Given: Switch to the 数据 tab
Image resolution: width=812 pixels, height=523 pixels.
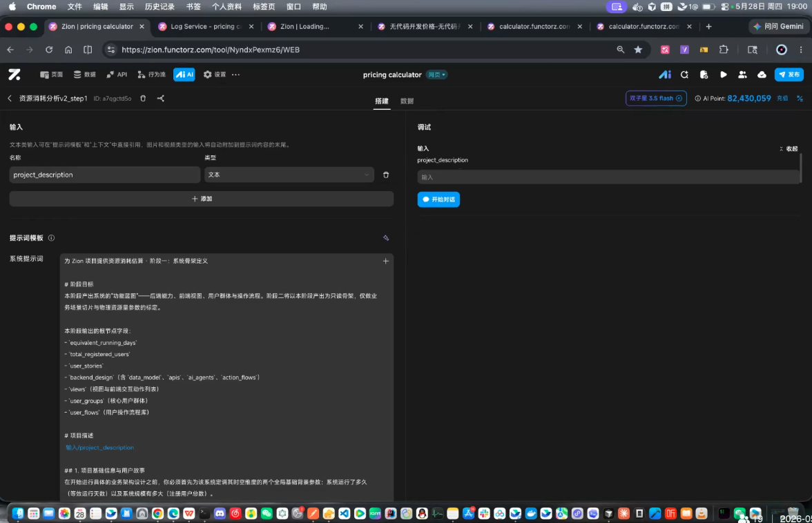Looking at the screenshot, I should [x=407, y=101].
